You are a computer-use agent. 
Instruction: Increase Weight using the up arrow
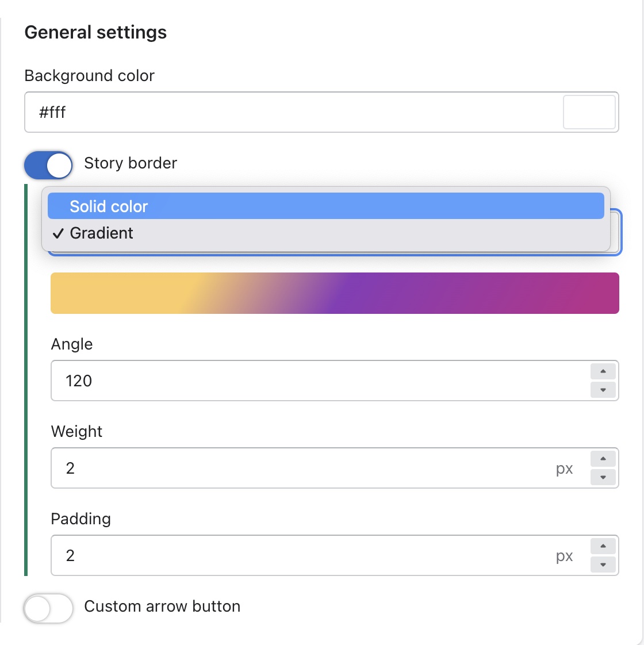603,459
